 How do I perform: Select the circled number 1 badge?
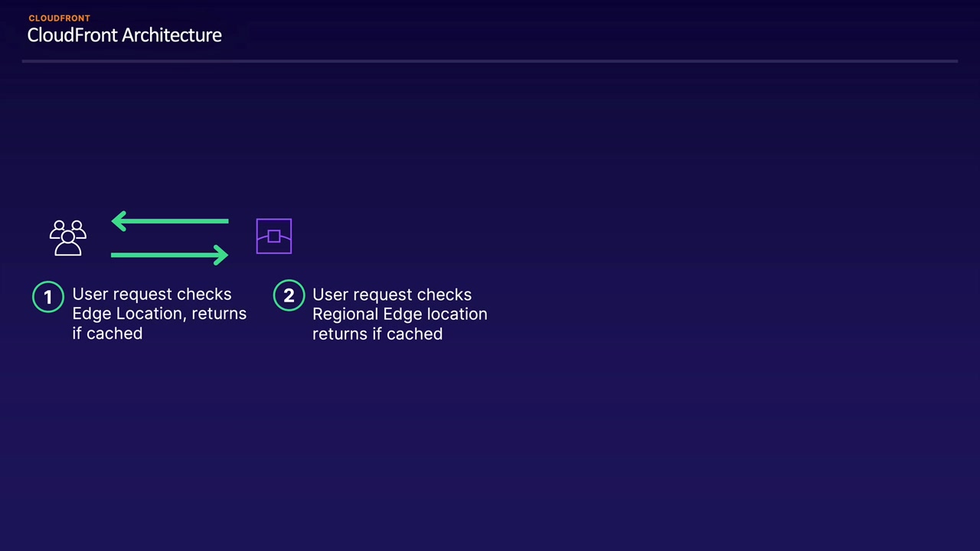coord(48,297)
